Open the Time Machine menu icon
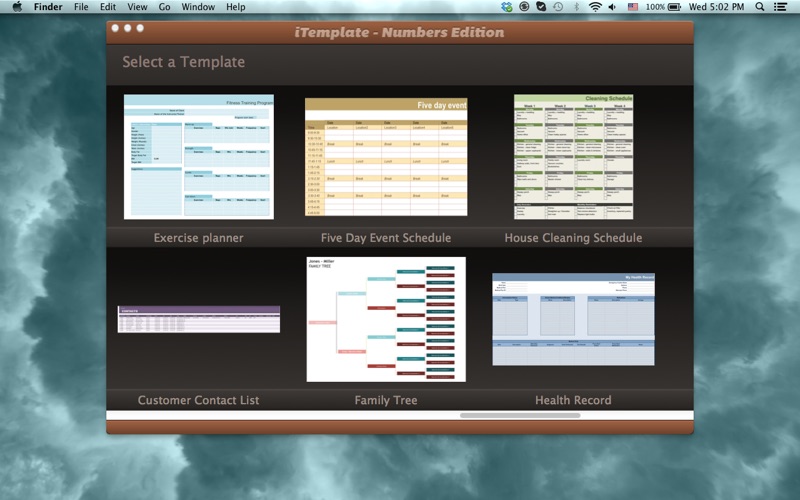The height and width of the screenshot is (500, 800). pyautogui.click(x=558, y=7)
